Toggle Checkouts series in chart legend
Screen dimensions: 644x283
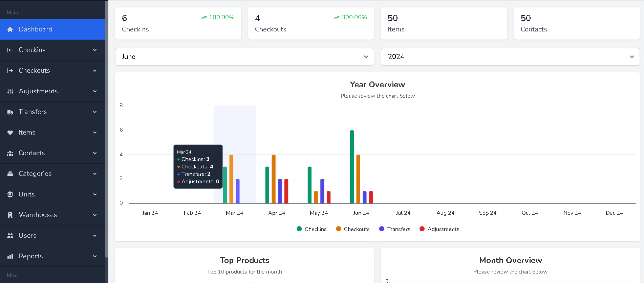coord(352,229)
